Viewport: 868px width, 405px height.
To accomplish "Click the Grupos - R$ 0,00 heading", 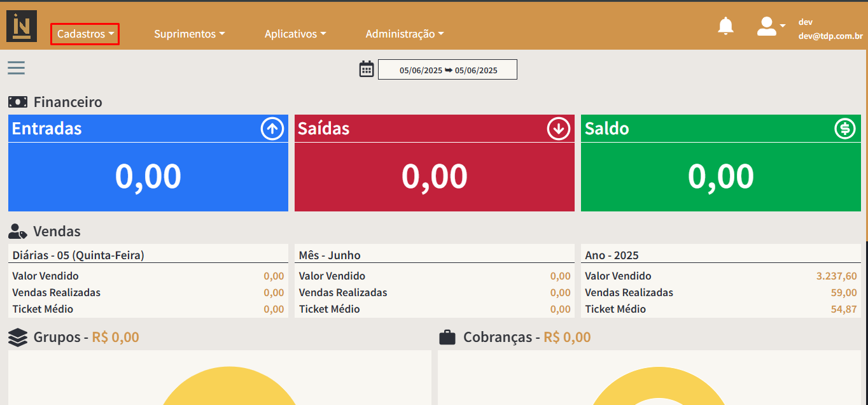I will click(87, 337).
